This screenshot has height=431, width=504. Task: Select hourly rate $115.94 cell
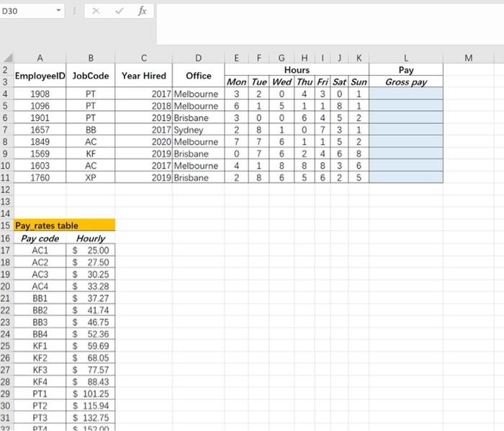(x=91, y=406)
